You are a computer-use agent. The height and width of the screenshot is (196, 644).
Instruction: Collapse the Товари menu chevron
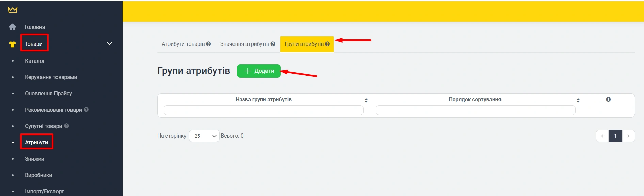coord(109,44)
